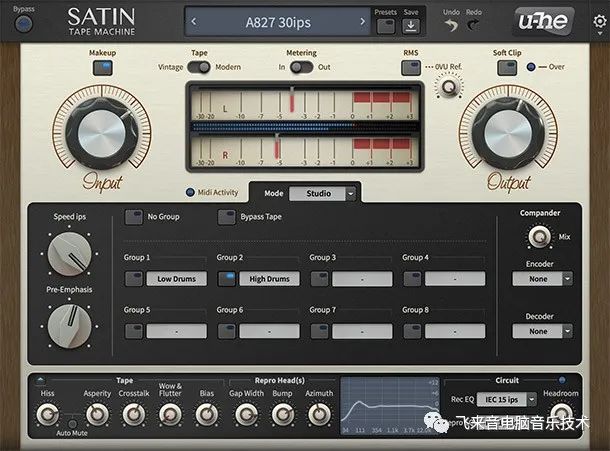Click the Over clip indicator light
The width and height of the screenshot is (610, 451).
coord(531,67)
